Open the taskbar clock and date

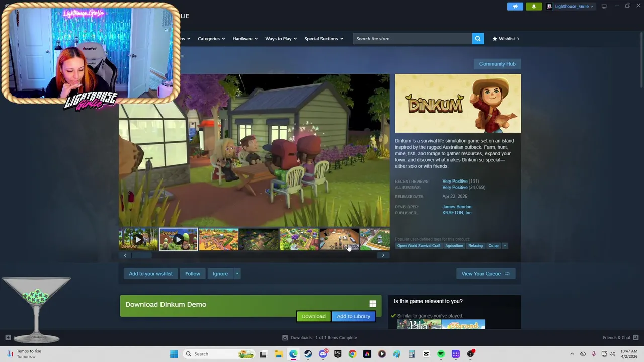(x=628, y=354)
